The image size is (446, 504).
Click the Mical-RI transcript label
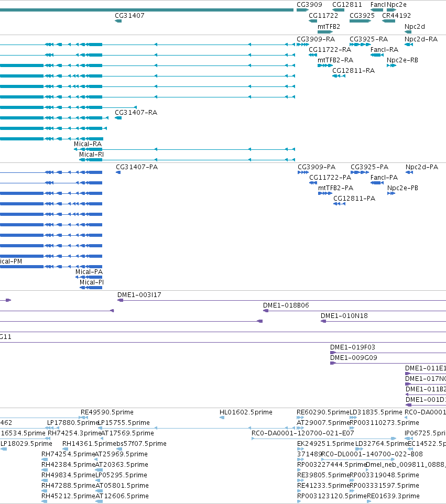tap(92, 154)
